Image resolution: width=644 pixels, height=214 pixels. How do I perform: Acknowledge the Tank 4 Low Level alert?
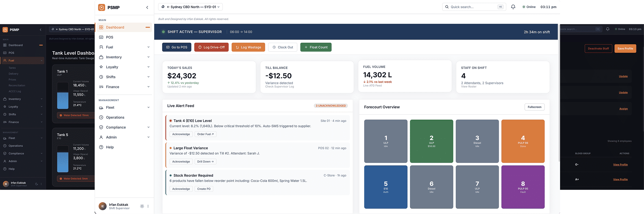[181, 134]
